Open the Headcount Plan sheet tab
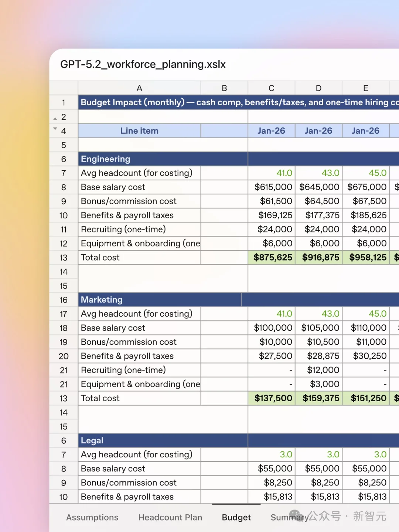Screen dimensions: 399x532 tap(170, 517)
